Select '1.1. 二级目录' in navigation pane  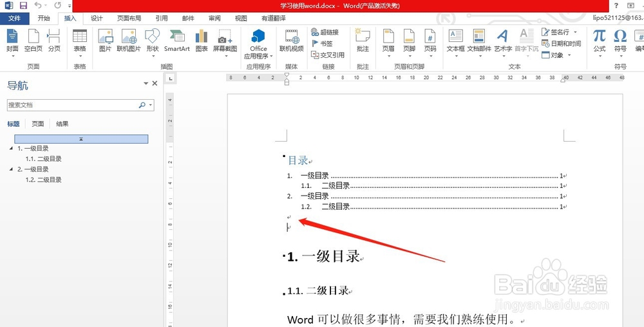[44, 159]
